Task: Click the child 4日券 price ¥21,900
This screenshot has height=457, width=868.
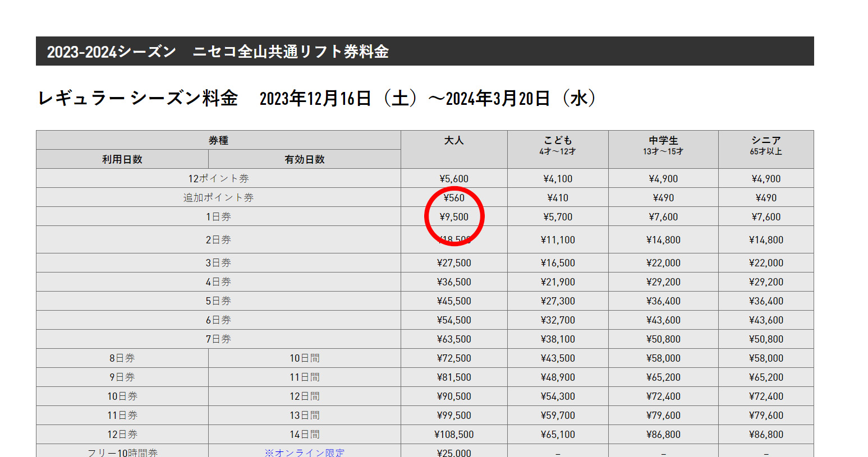Action: pos(558,282)
